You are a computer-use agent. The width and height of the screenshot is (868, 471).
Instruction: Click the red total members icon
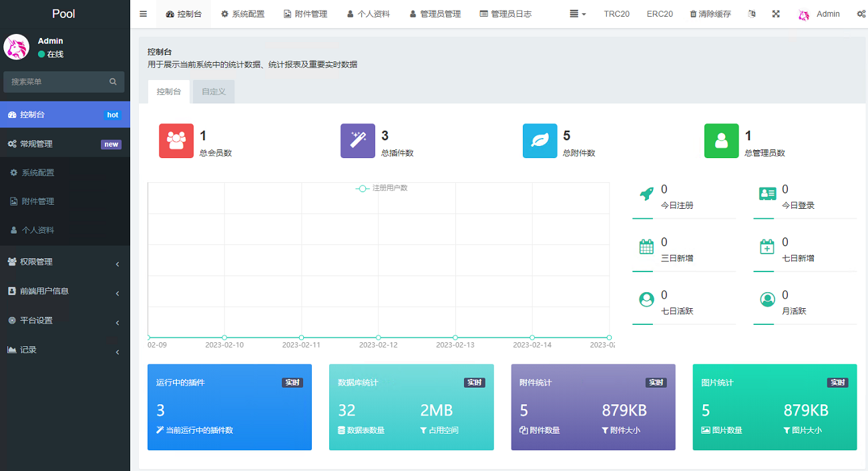176,141
